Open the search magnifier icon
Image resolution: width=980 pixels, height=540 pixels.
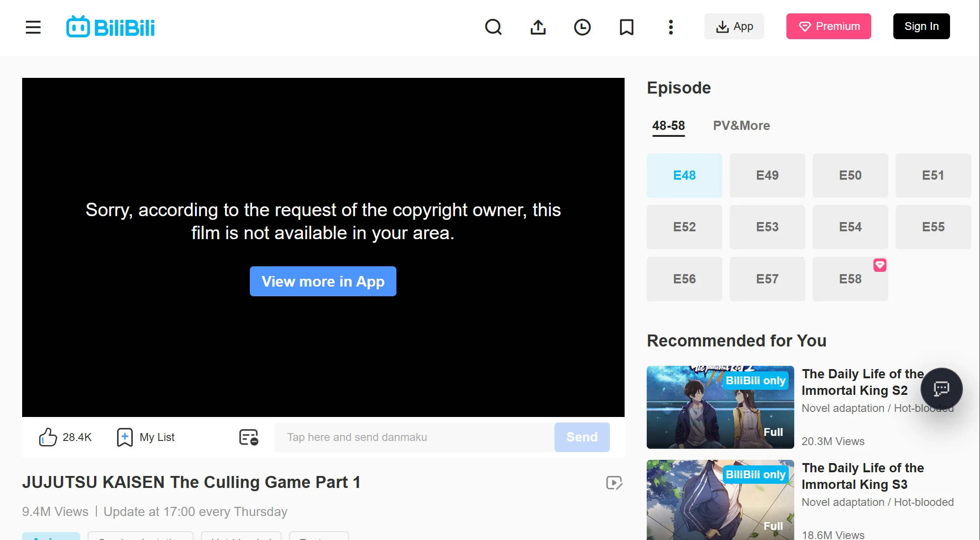493,27
